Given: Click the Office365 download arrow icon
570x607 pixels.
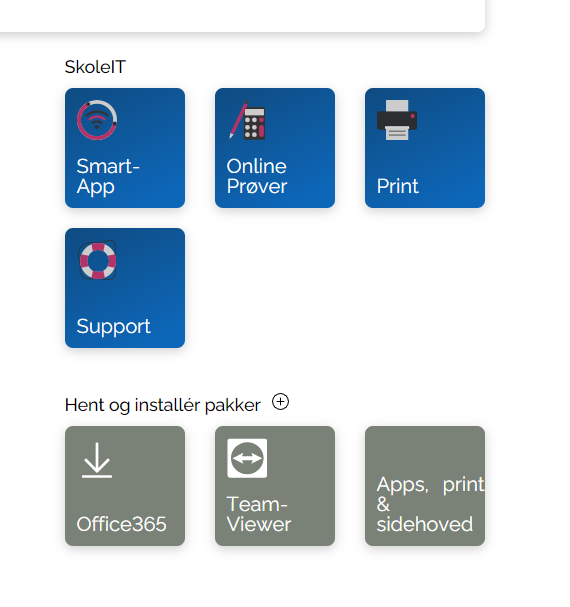Looking at the screenshot, I should click(97, 460).
